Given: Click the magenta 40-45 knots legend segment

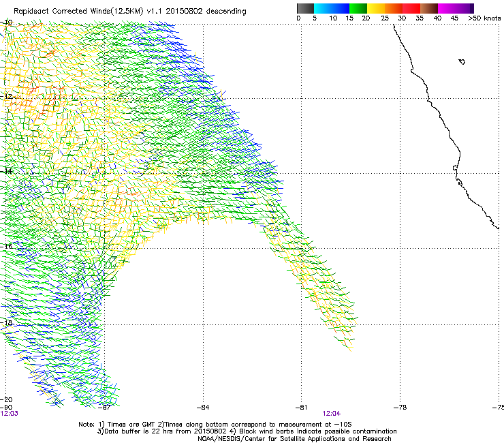Looking at the screenshot, I should click(x=447, y=8).
